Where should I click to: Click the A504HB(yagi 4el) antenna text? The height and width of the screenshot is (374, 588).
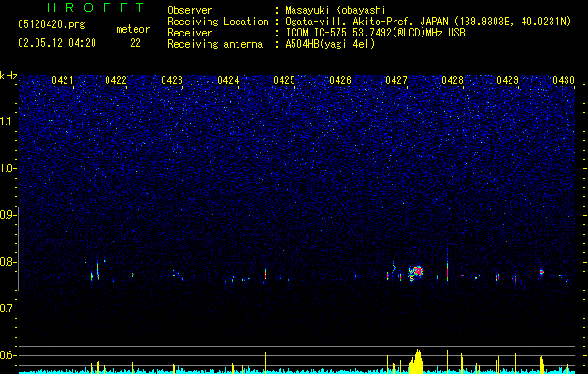(x=330, y=44)
